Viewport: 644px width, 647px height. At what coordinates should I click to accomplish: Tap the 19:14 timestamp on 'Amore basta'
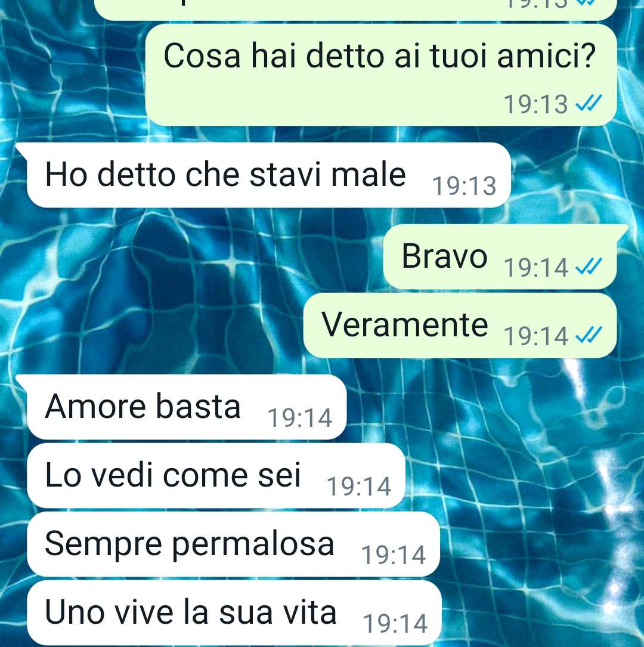[x=300, y=417]
